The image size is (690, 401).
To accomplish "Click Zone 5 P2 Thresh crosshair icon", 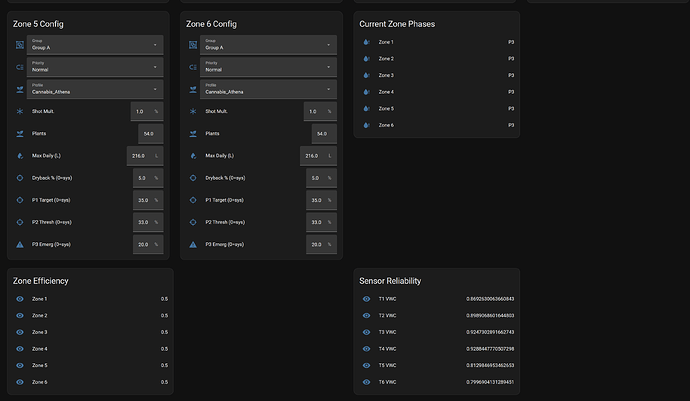I will pos(20,222).
